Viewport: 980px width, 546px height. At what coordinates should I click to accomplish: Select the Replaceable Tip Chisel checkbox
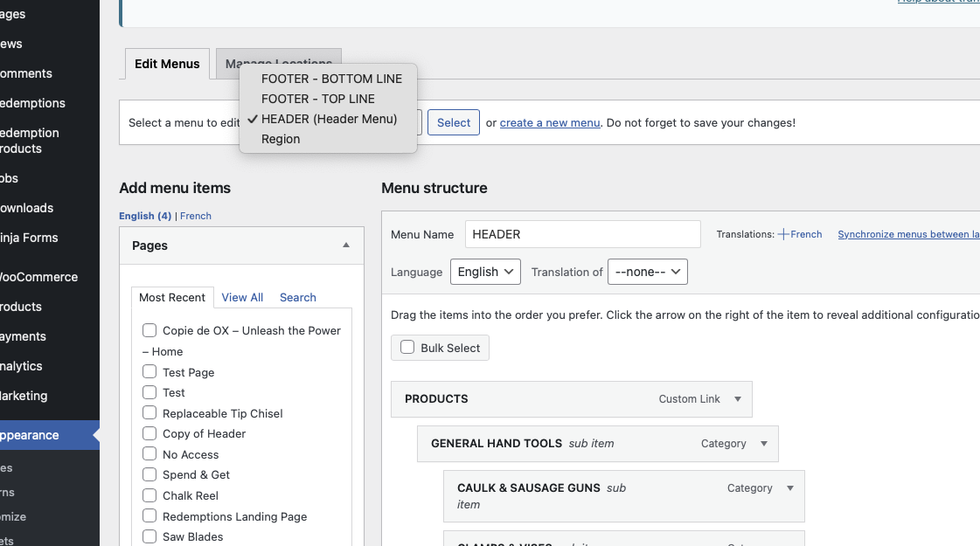149,413
